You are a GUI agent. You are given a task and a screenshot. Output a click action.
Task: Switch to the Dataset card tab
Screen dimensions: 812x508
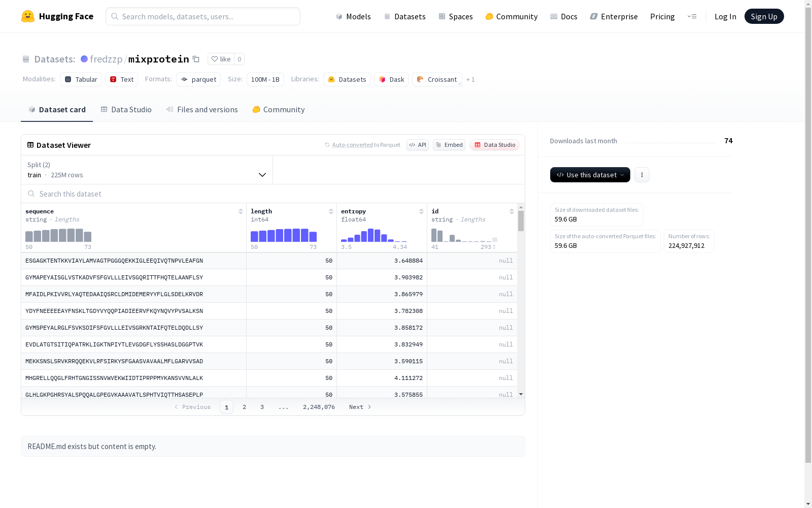[57, 110]
